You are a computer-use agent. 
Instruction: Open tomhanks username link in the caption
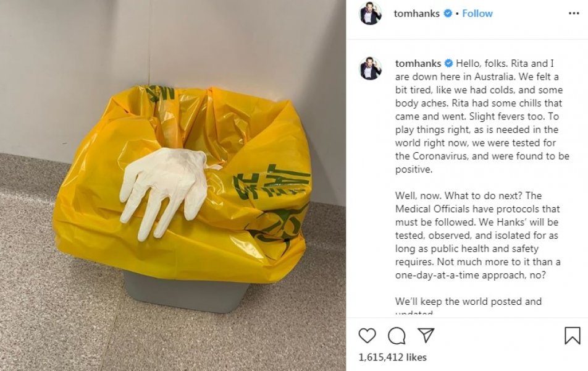click(418, 64)
